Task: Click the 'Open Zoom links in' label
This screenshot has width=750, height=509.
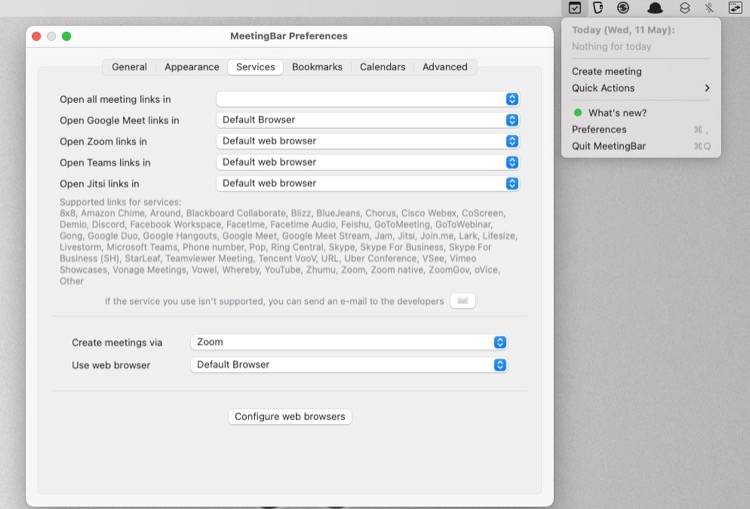Action: (103, 142)
